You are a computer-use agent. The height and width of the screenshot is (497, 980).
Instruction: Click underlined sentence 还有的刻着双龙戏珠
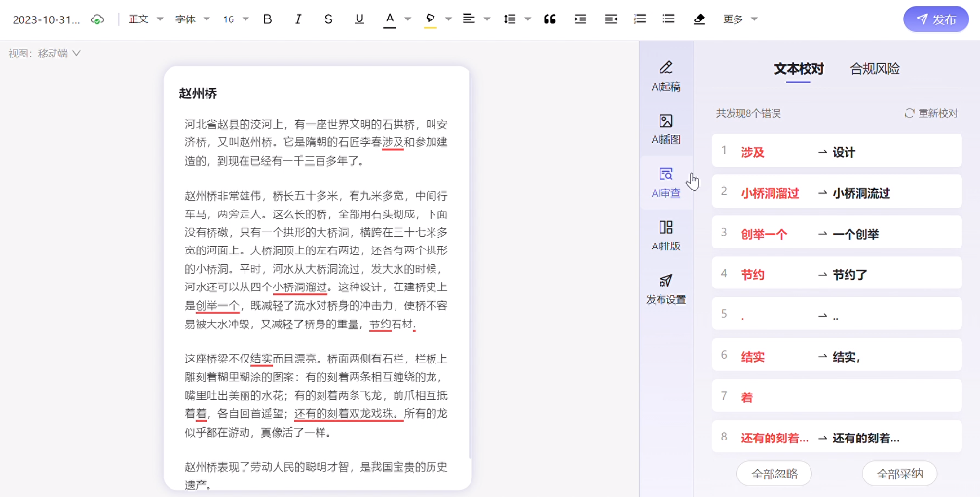(x=349, y=413)
